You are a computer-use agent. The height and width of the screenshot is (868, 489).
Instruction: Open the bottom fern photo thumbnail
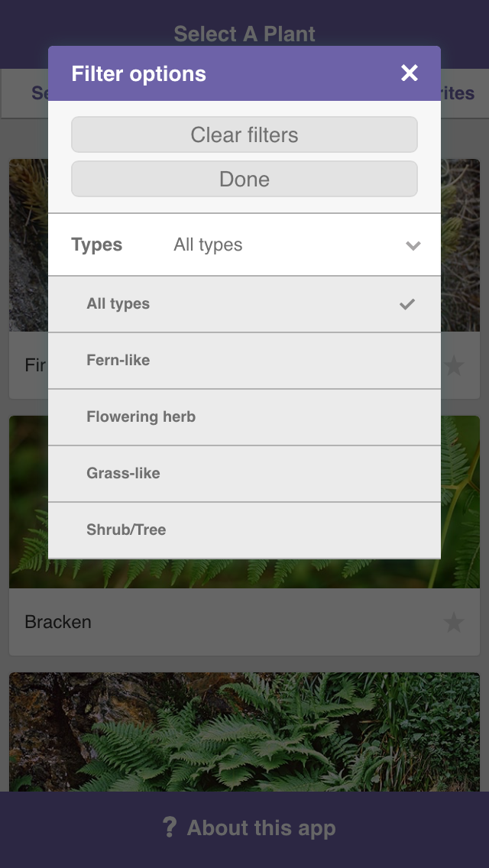[244, 732]
